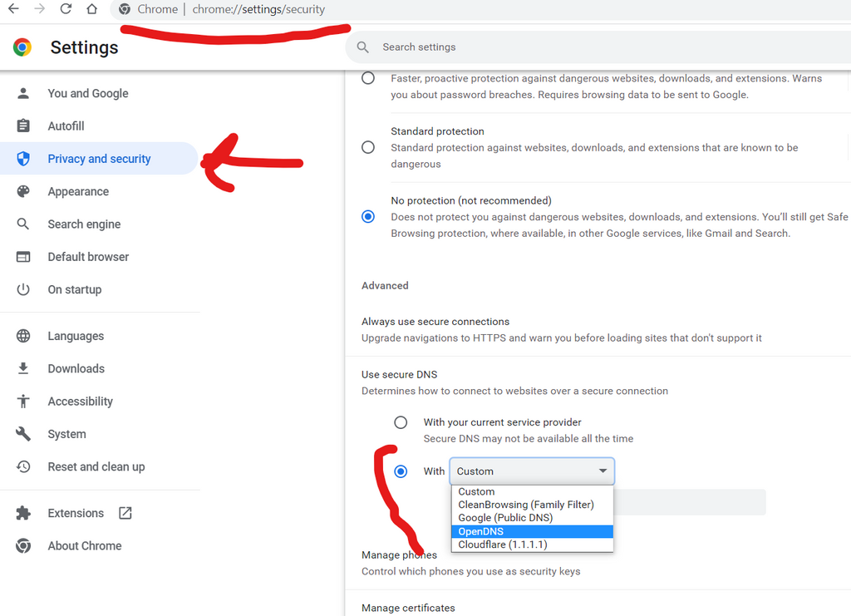Click the magnifier icon for Search engine
The image size is (851, 616).
click(x=22, y=224)
